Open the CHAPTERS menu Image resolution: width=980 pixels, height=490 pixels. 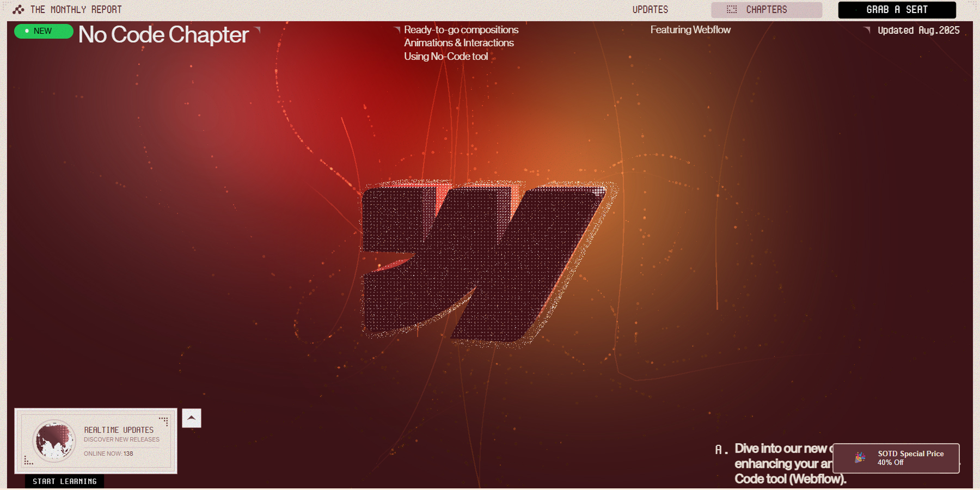(x=767, y=10)
